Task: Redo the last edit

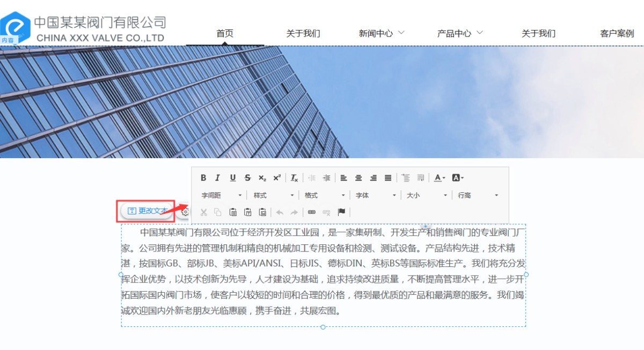Action: tap(294, 212)
